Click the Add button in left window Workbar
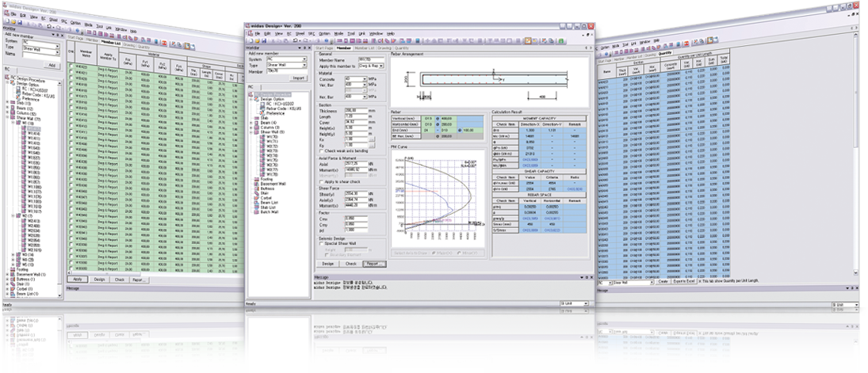Viewport: 868px width, 373px height. [x=52, y=65]
